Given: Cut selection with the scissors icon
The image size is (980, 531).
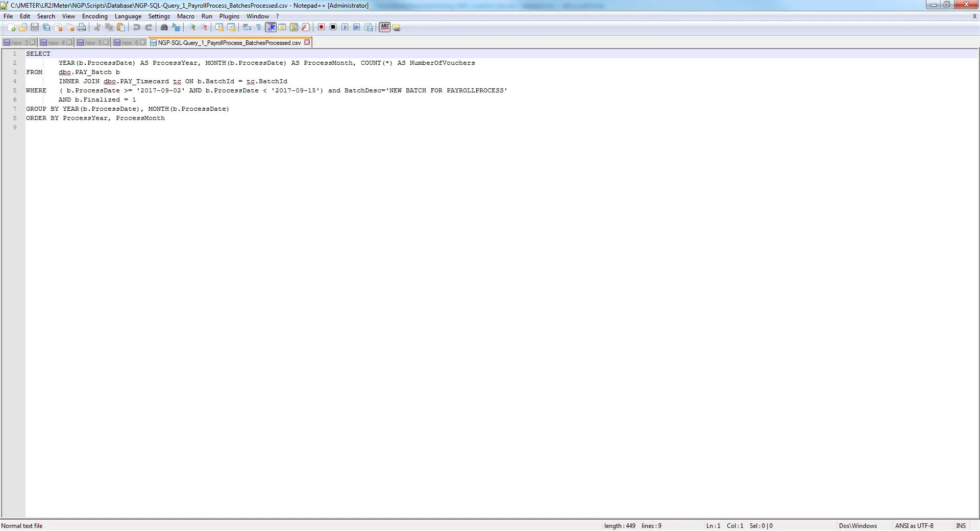Looking at the screenshot, I should click(x=97, y=28).
